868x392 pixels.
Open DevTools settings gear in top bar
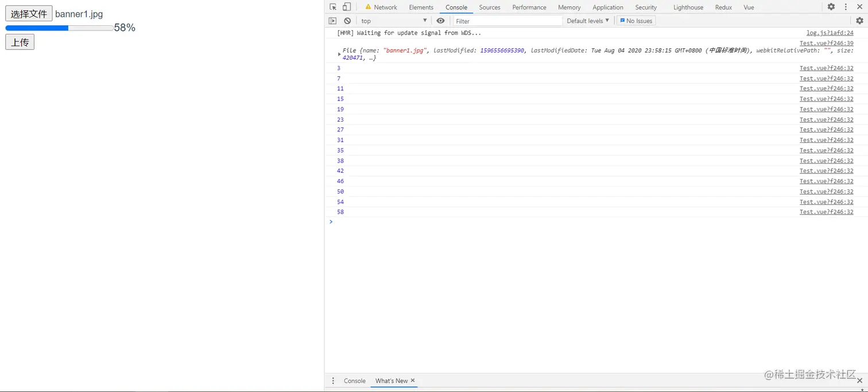click(x=831, y=7)
